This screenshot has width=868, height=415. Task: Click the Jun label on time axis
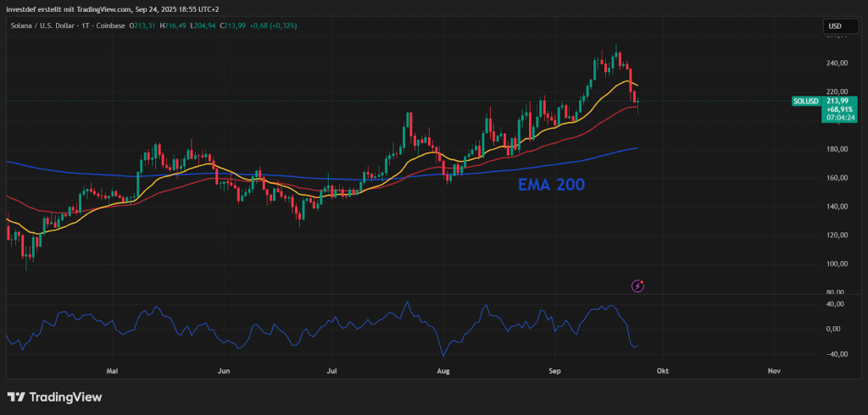(224, 371)
